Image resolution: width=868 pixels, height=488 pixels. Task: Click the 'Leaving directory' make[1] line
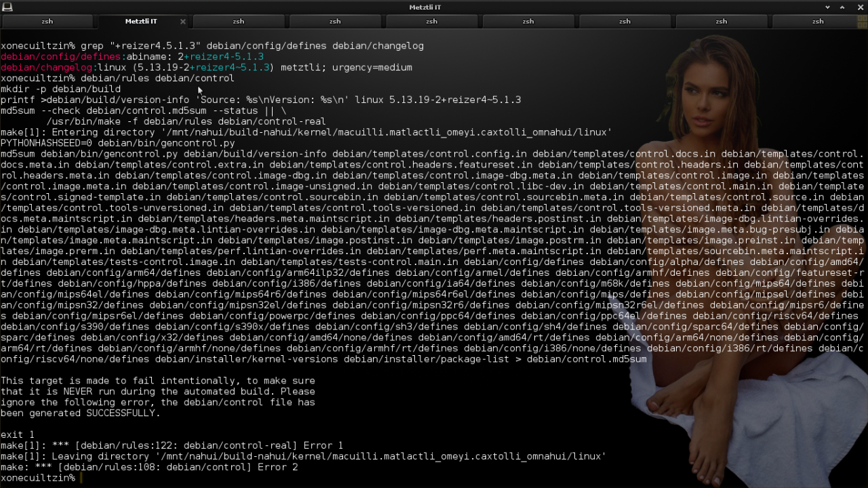pyautogui.click(x=303, y=457)
